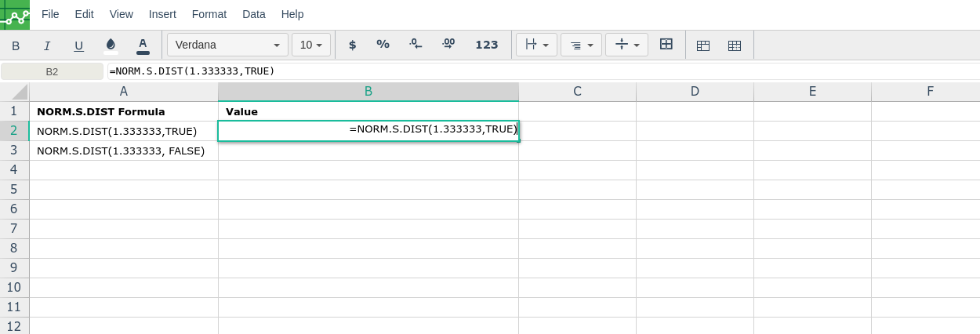Select column D header
The width and height of the screenshot is (980, 334).
(x=695, y=92)
